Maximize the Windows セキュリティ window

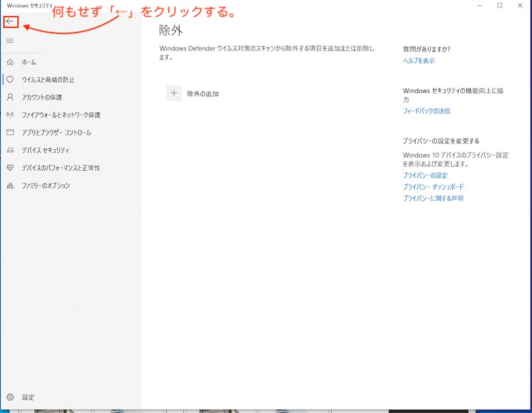pos(499,5)
